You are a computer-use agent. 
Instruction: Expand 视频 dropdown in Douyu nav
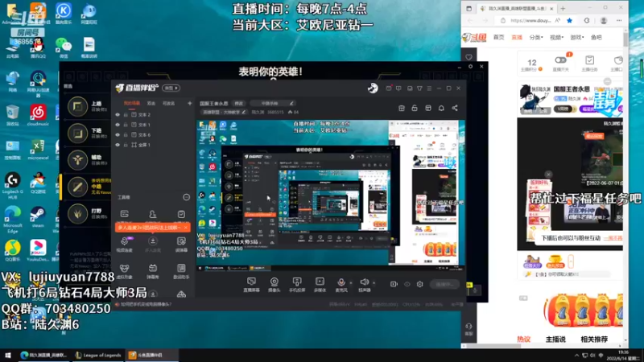pos(556,37)
